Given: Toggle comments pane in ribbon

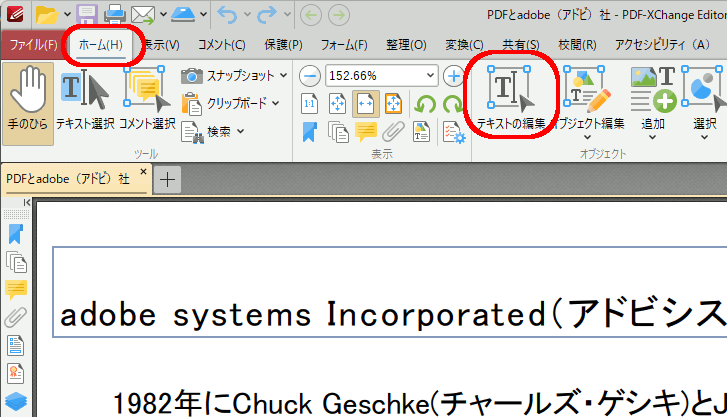Looking at the screenshot, I should [366, 132].
